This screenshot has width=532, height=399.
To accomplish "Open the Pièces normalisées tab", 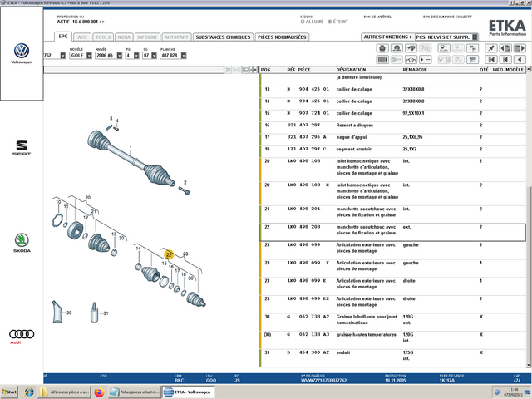I will pyautogui.click(x=282, y=37).
